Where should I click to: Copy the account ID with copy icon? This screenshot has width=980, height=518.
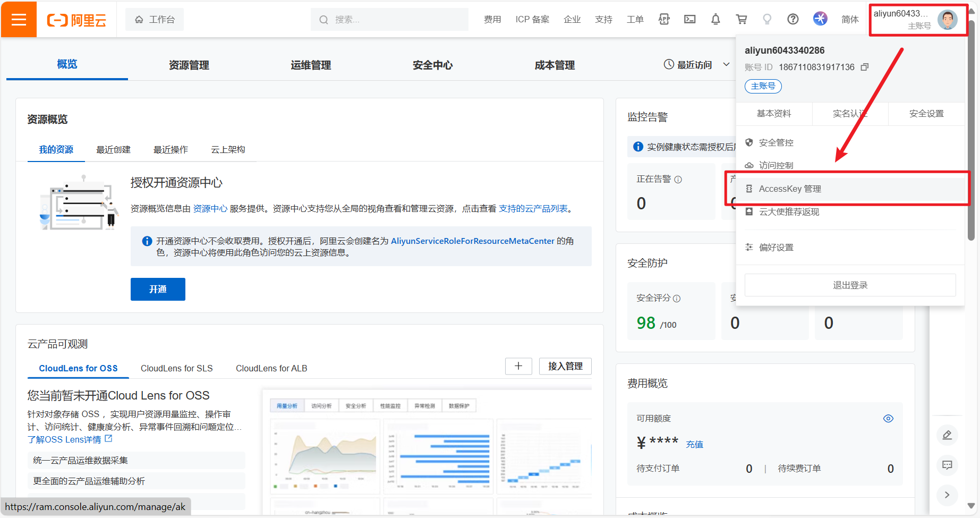pos(865,67)
